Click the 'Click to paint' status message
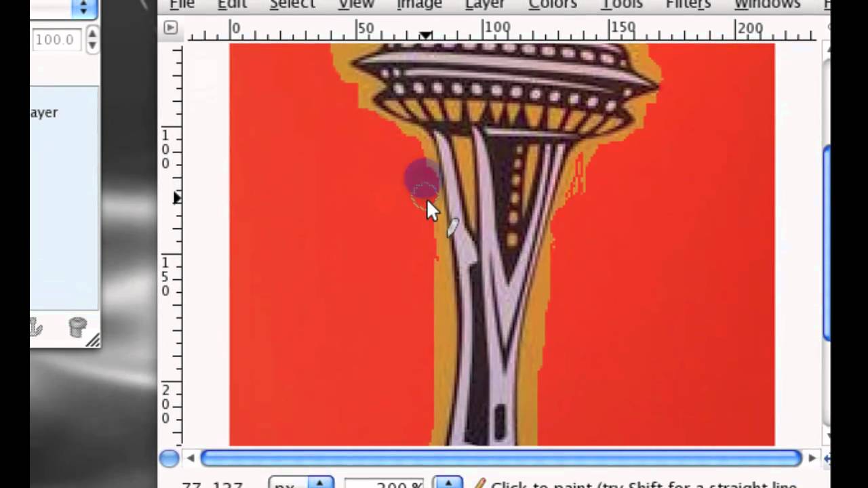Viewport: 868px width, 488px height. (x=643, y=485)
